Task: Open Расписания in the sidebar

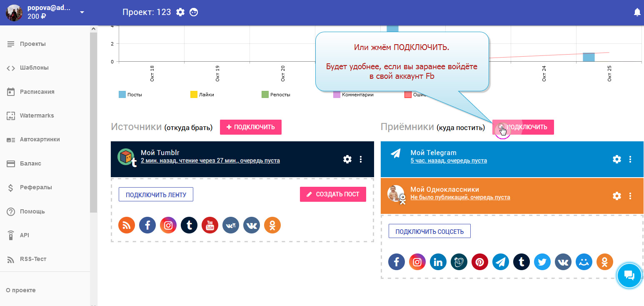Action: [x=37, y=92]
